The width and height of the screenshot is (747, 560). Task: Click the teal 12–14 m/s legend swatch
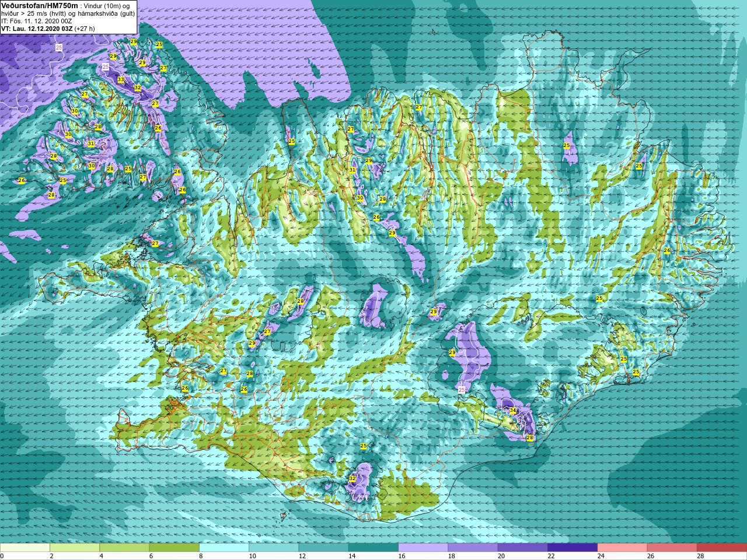324,548
